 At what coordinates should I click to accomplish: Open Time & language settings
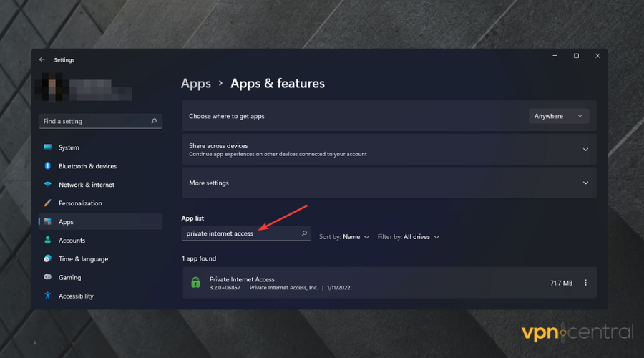pos(83,259)
